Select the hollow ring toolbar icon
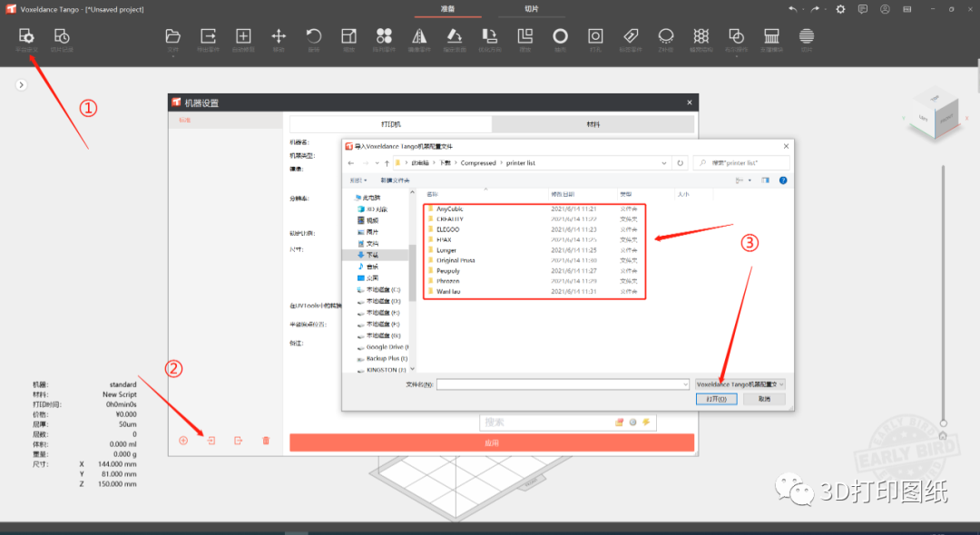 point(560,36)
